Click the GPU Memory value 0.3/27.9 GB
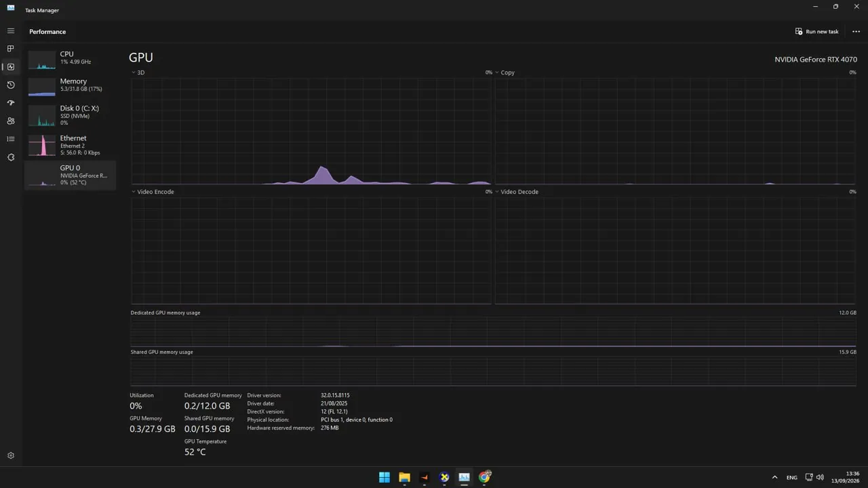This screenshot has height=488, width=868. tap(153, 429)
